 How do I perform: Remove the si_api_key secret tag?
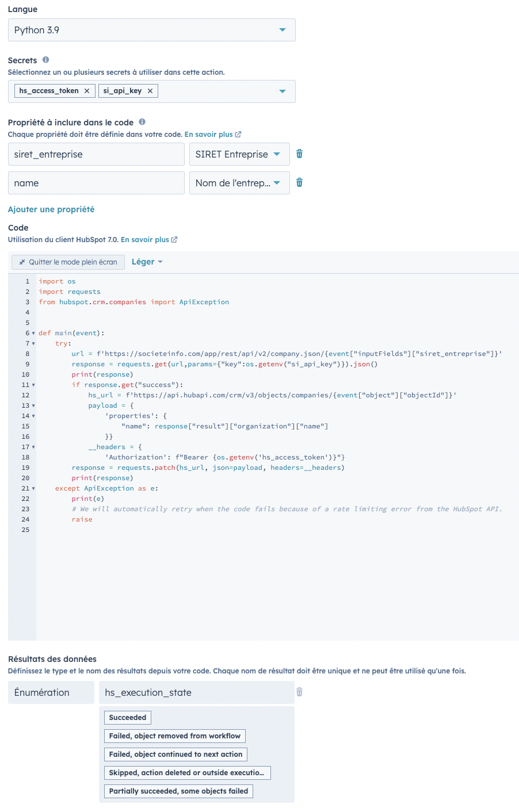click(x=150, y=91)
